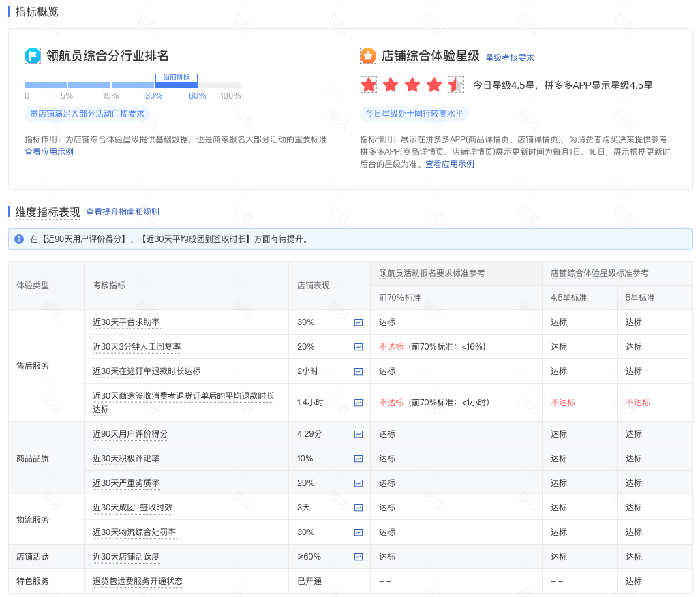Click the half-filled fifth star
This screenshot has width=700, height=597.
click(455, 84)
